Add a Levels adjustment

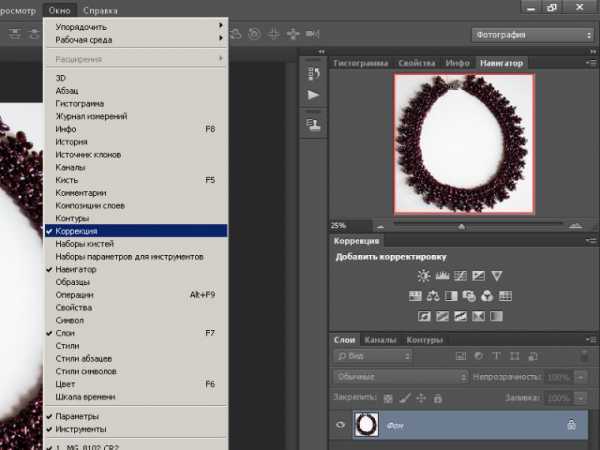[x=441, y=275]
